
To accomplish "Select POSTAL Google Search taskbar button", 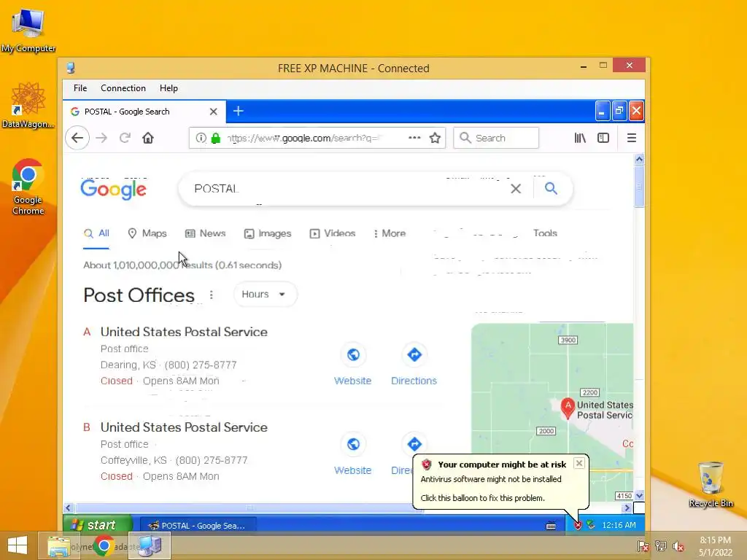I will click(198, 525).
